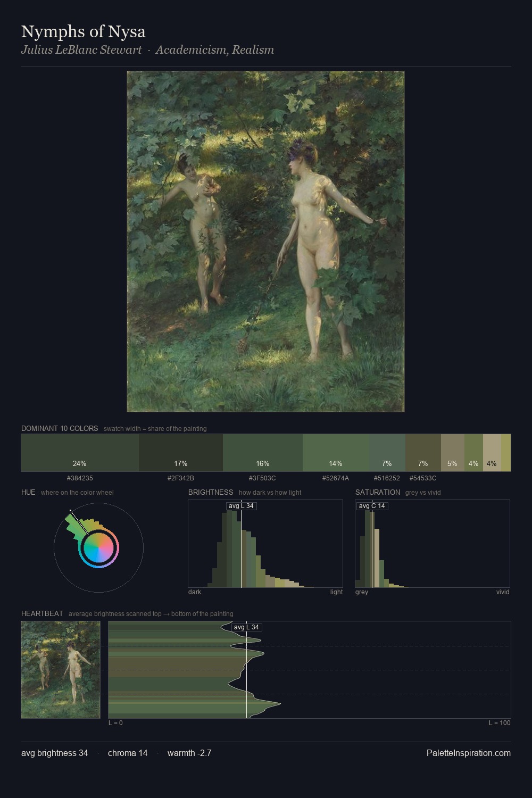Visit the PaletteInspiration.com link
The image size is (532, 798).
click(469, 753)
